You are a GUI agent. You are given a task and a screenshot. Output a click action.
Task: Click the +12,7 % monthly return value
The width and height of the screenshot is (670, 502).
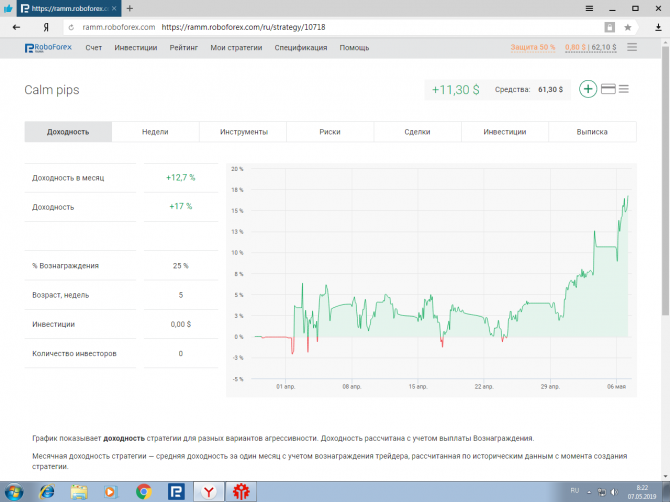coord(181,177)
